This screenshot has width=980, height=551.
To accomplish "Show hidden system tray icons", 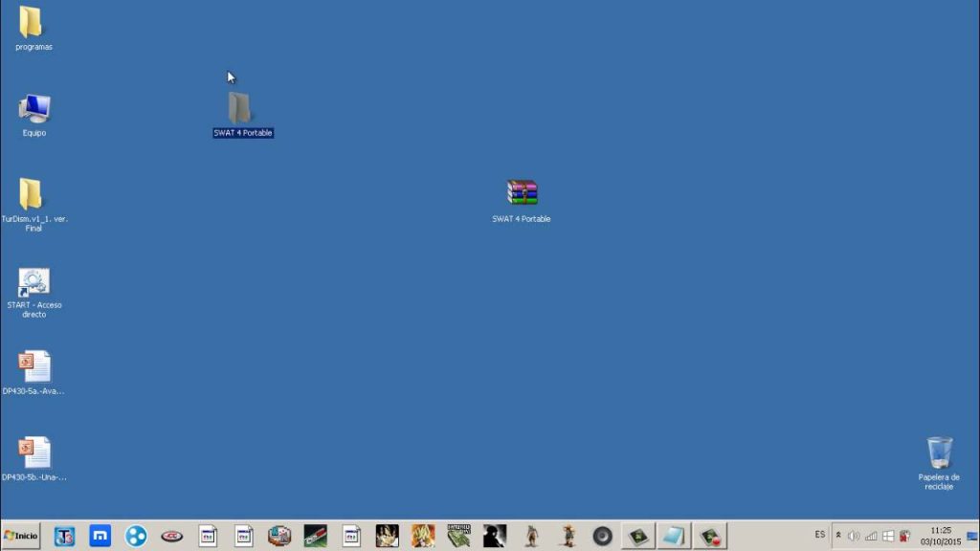I will 838,536.
